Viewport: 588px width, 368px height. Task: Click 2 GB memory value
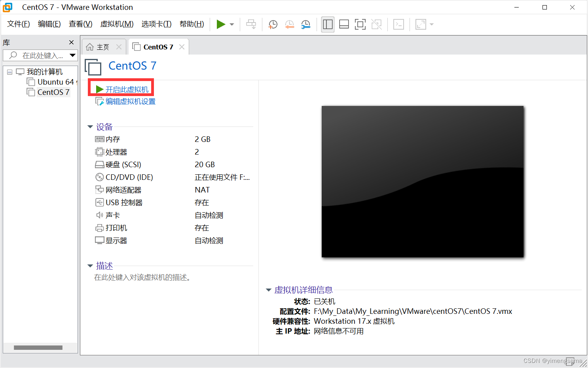click(x=203, y=139)
